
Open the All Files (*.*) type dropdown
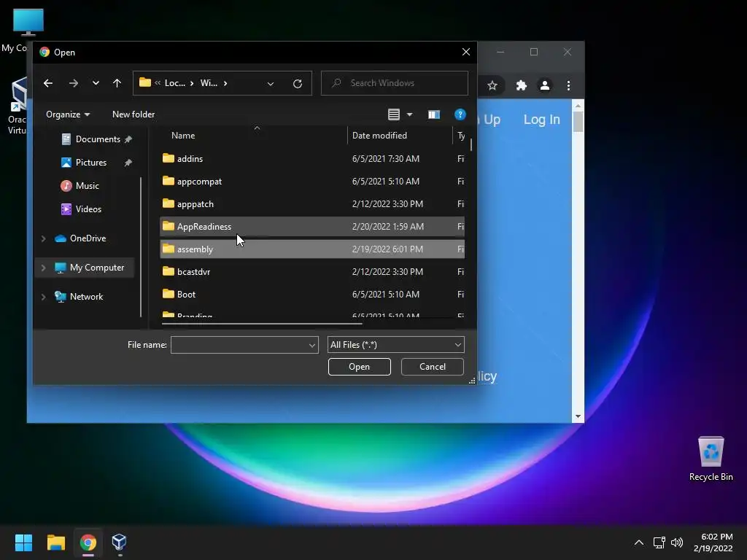point(395,345)
